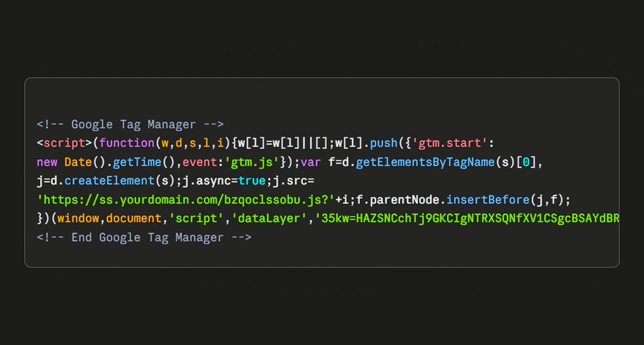Click the 'window' argument in last code line
Viewport: 644px width, 345px height.
pyautogui.click(x=78, y=218)
